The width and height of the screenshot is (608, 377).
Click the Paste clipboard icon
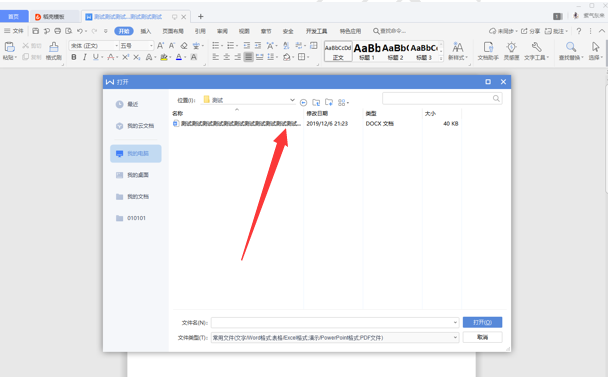click(10, 47)
